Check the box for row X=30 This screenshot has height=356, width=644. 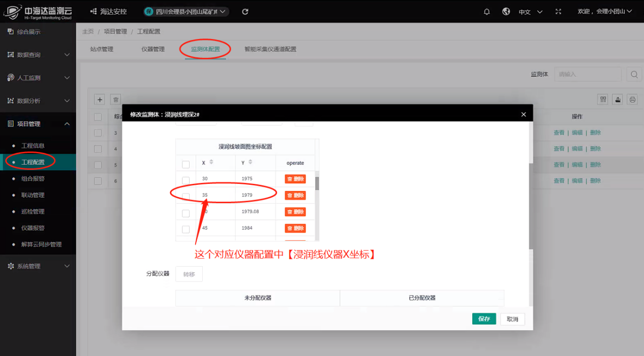(186, 180)
